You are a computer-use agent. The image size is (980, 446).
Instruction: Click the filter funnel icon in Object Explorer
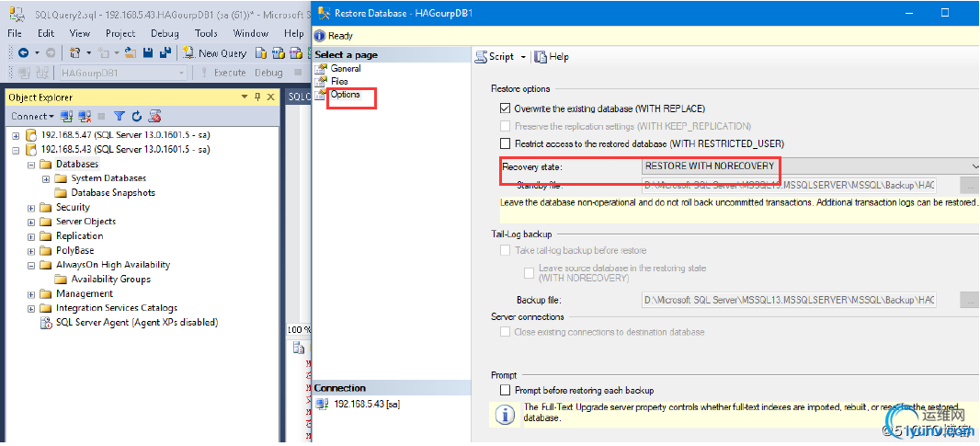120,116
